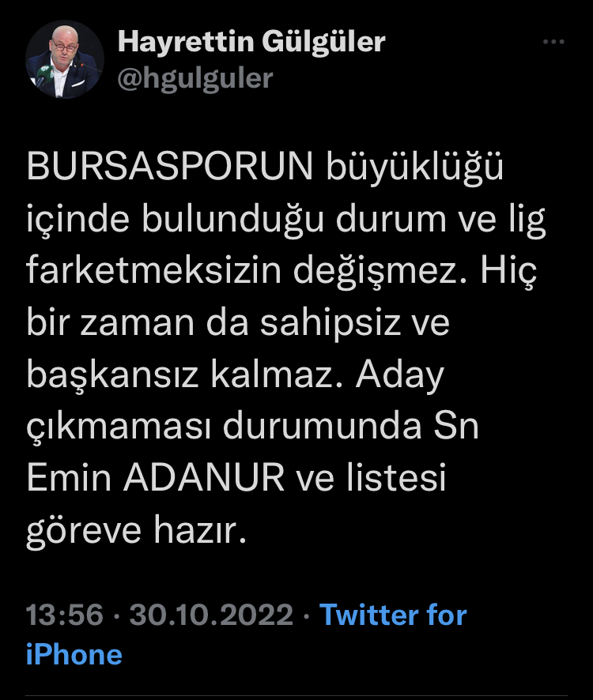593x700 pixels.
Task: Click the @hgulguler handle
Action: (195, 78)
